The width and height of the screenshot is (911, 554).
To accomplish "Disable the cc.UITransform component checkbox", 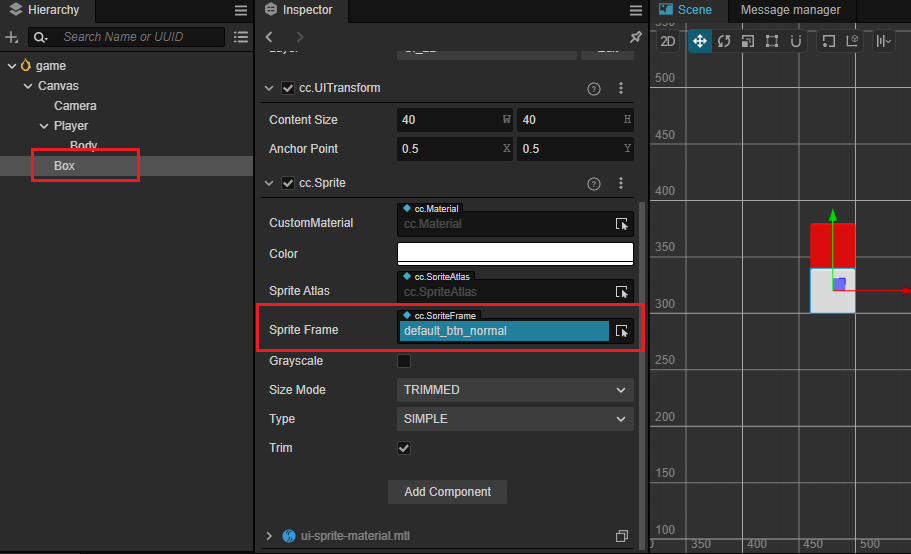I will click(288, 88).
